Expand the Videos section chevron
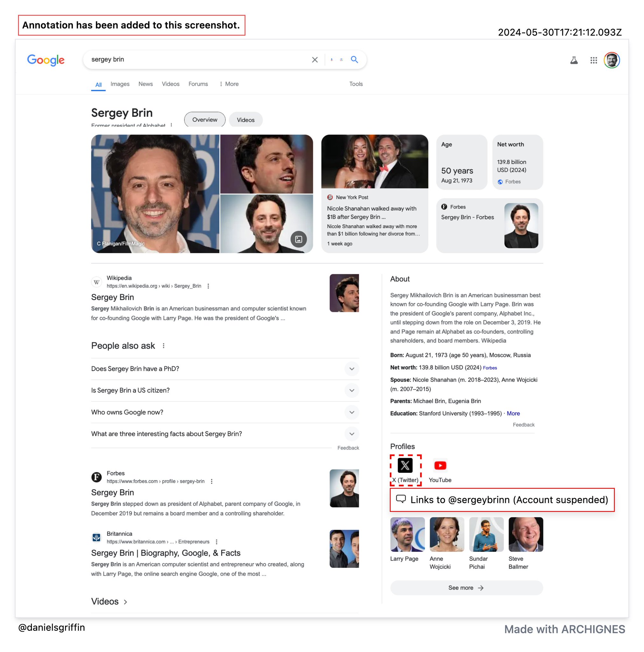The width and height of the screenshot is (644, 652). pyautogui.click(x=125, y=602)
